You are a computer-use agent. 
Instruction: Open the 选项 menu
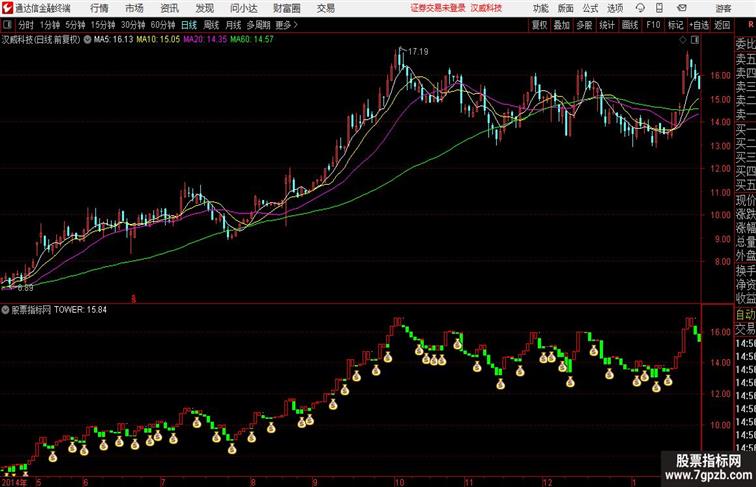click(615, 8)
